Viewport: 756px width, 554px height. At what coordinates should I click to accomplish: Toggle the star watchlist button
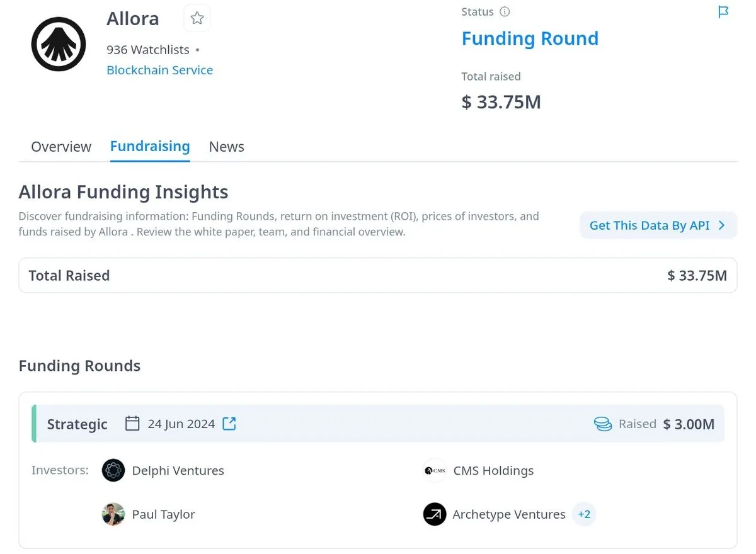pyautogui.click(x=197, y=18)
